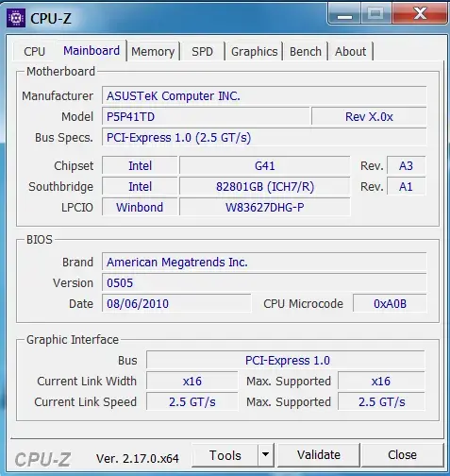Select the Mainboard tab

click(92, 50)
